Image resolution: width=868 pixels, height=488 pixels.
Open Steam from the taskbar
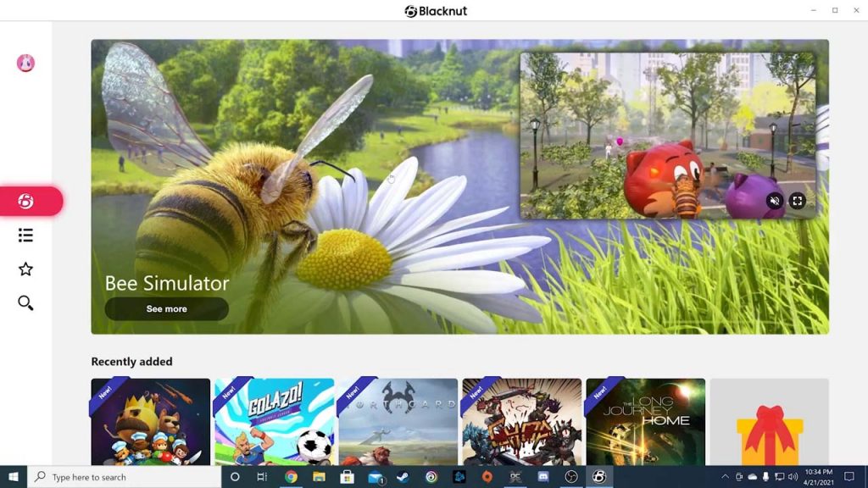(403, 477)
